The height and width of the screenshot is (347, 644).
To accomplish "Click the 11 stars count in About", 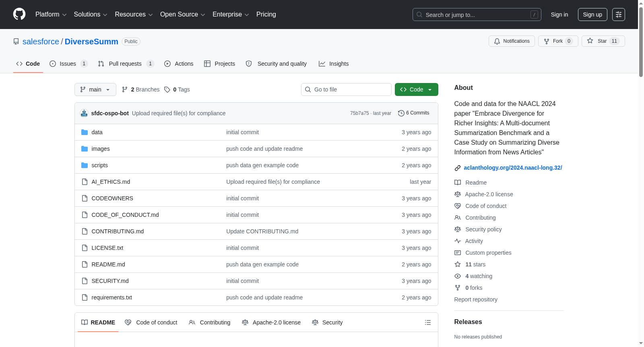I will click(475, 264).
